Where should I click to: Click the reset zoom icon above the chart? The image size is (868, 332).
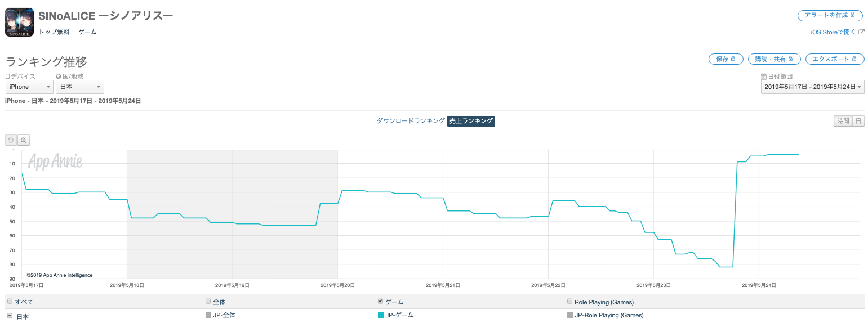coord(11,140)
